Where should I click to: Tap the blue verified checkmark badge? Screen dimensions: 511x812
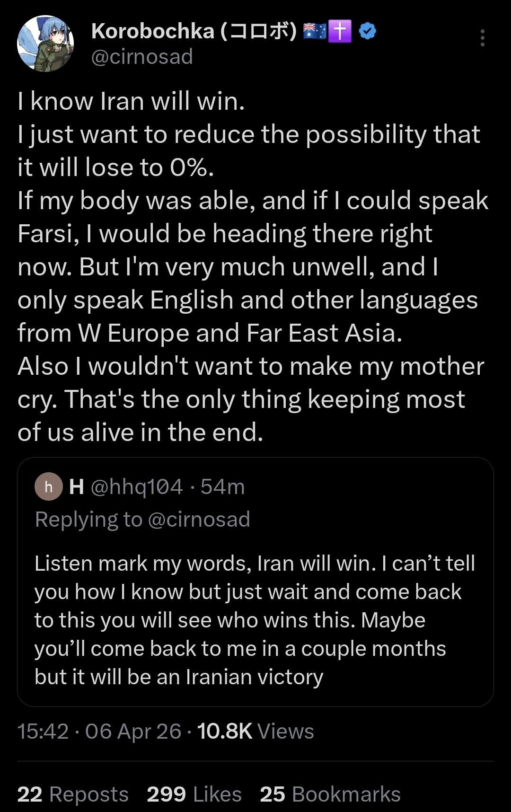[x=368, y=31]
